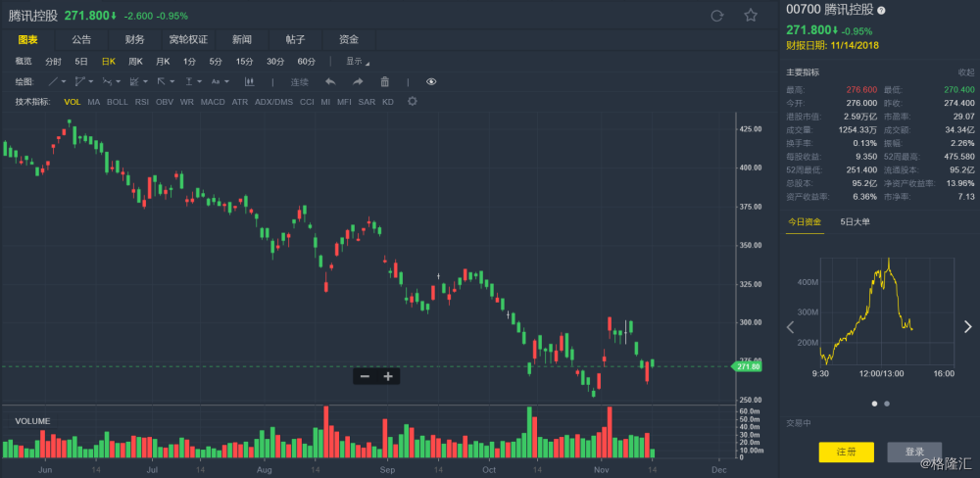Click the OBV indicator label

click(x=165, y=101)
